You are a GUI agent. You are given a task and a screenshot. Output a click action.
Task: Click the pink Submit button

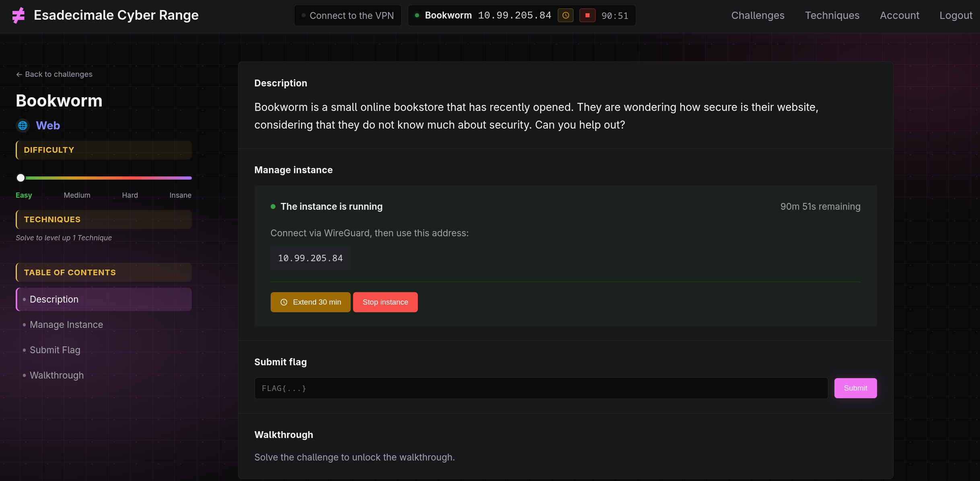pos(855,388)
